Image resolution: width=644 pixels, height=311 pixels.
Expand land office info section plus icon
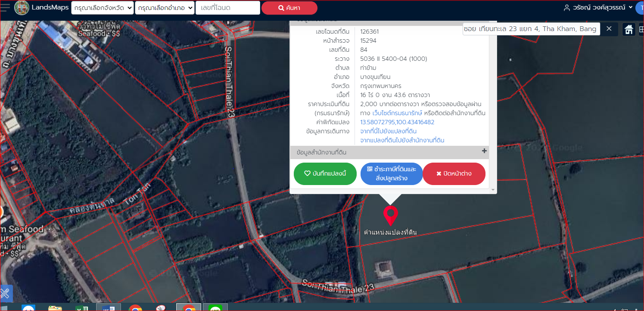coord(484,151)
